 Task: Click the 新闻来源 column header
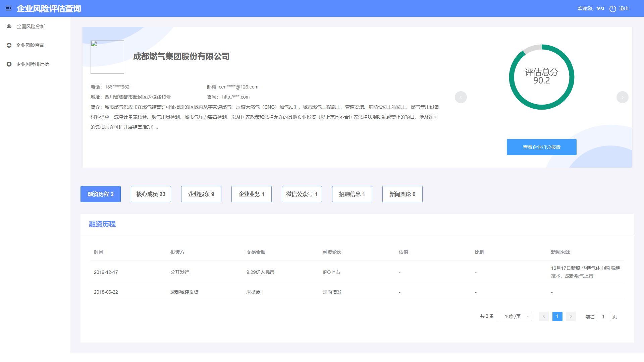560,252
